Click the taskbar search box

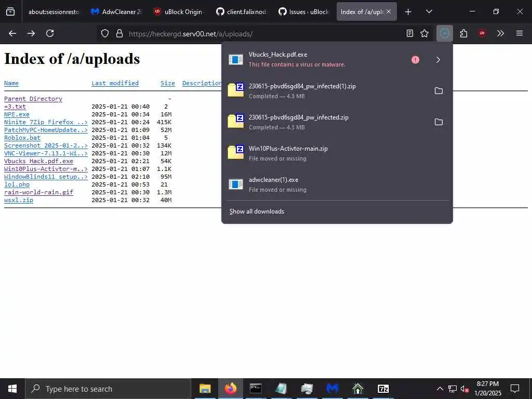[x=108, y=389]
